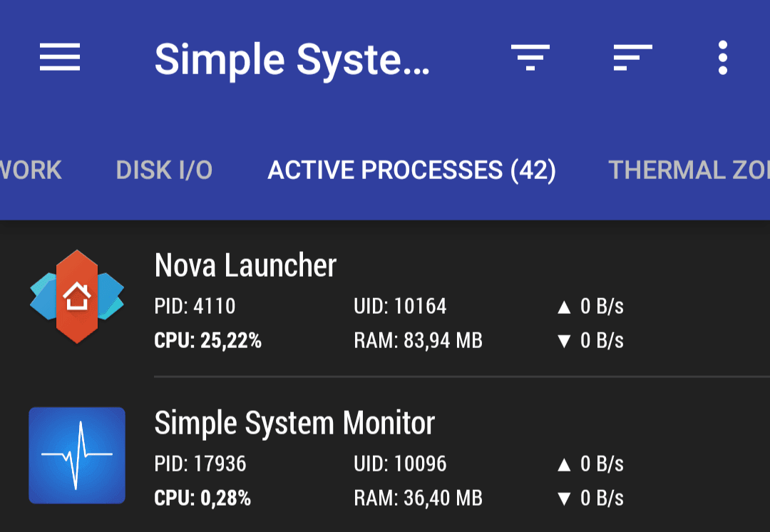The width and height of the screenshot is (770, 532).
Task: Tap the filter processes icon
Action: tap(530, 58)
